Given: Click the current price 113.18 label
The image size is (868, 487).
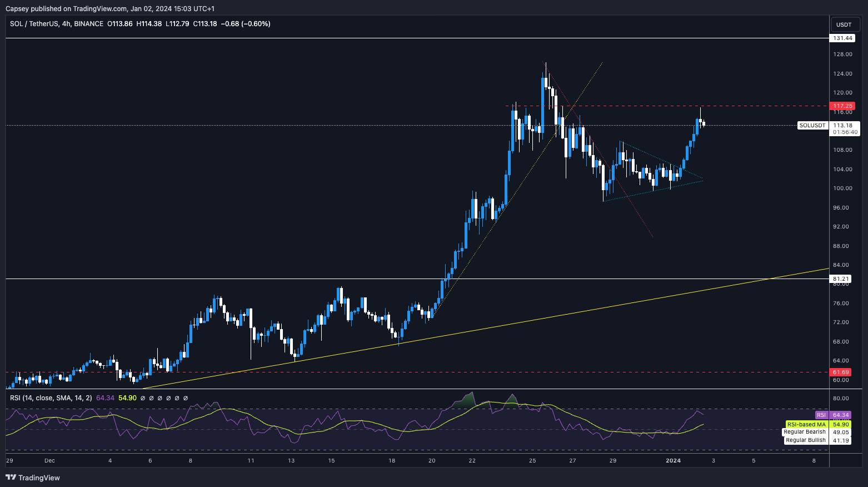Looking at the screenshot, I should click(843, 126).
